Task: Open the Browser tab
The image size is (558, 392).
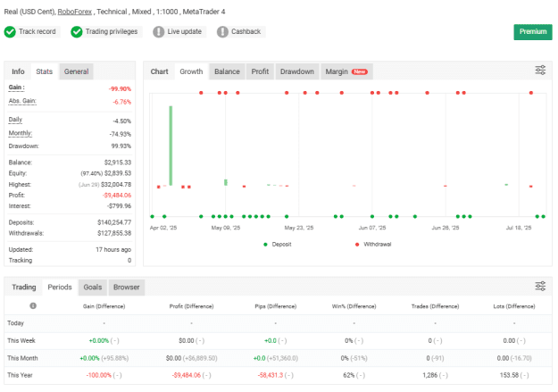Action: point(127,287)
